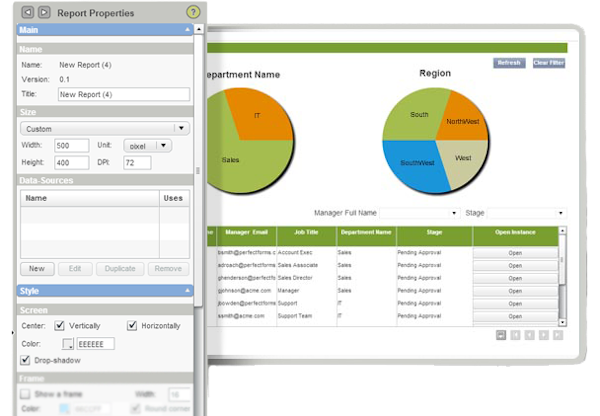
Task: Open the Manager Full Name filter dropdown
Action: 419,213
